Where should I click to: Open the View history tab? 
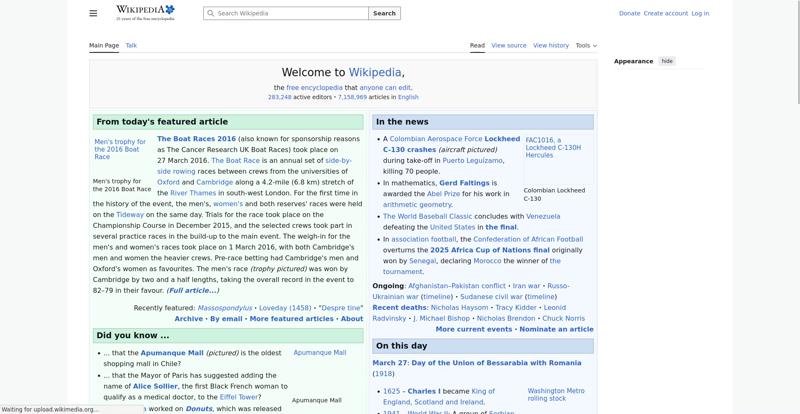coord(551,45)
